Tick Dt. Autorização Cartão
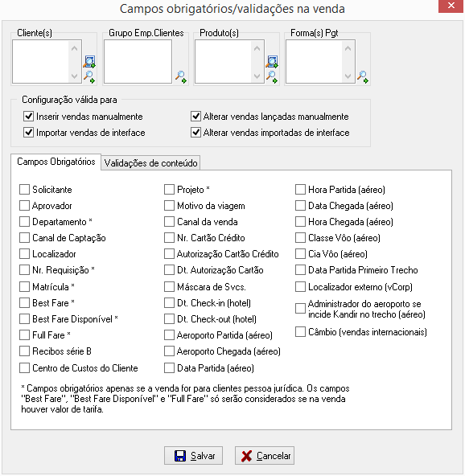 [169, 270]
